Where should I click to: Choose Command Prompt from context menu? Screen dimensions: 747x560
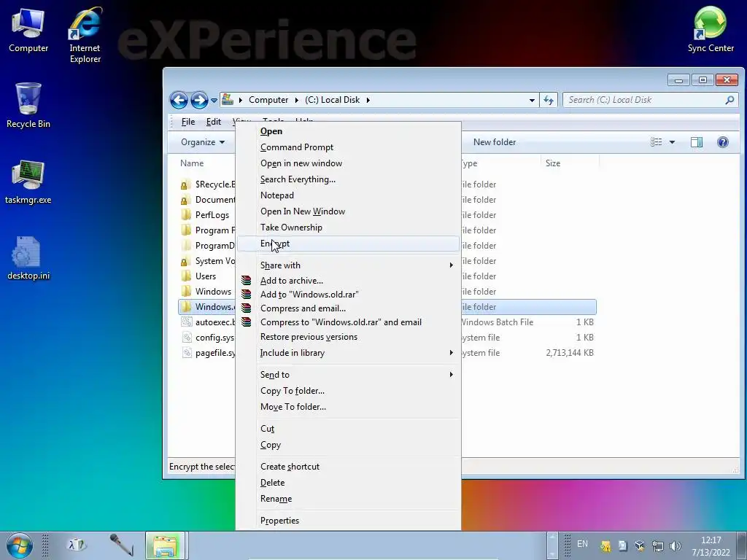point(348,147)
